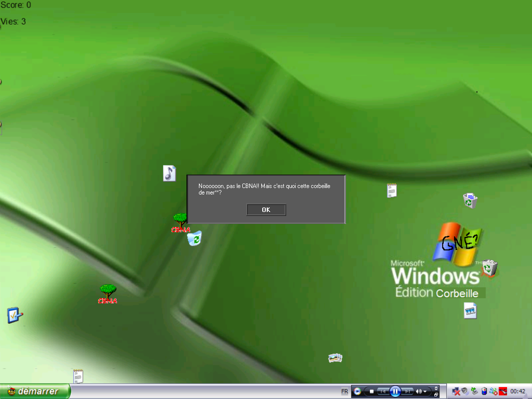532x399 pixels.
Task: Click the lower-left CBNA tree icon
Action: [x=108, y=294]
